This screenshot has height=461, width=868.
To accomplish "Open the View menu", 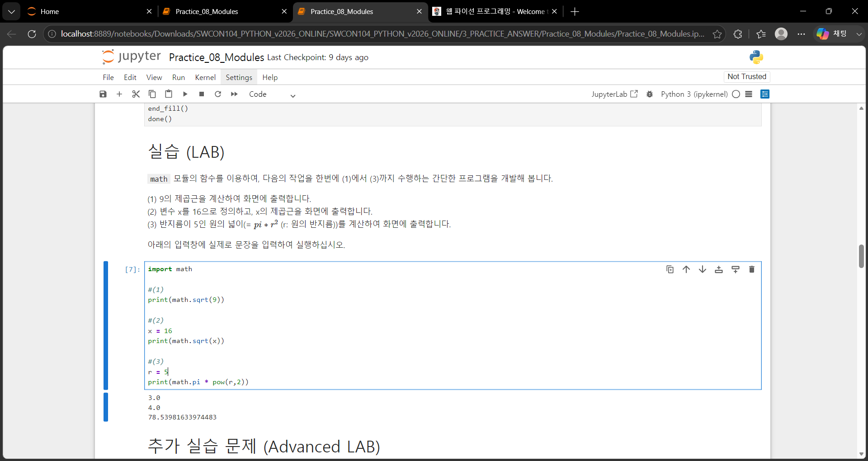I will point(154,77).
